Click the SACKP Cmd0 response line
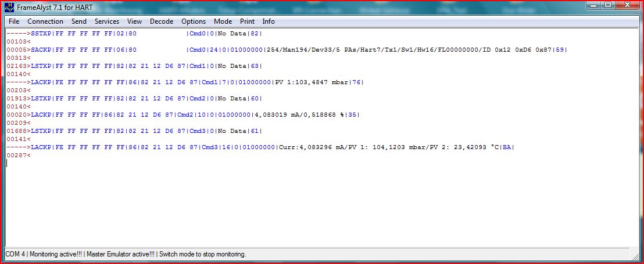This screenshot has height=264, width=644. pos(287,50)
